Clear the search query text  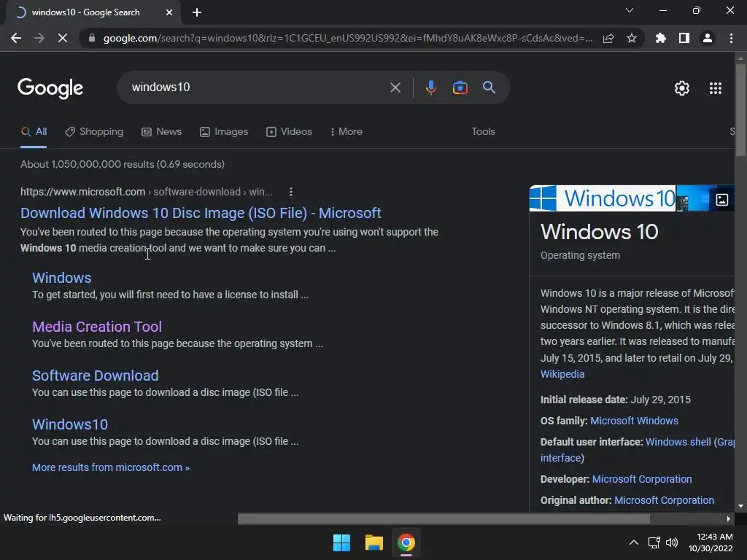395,87
